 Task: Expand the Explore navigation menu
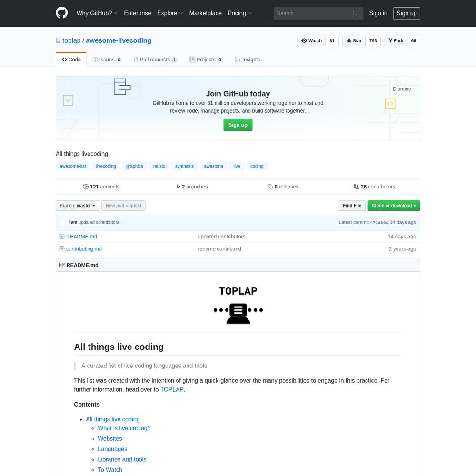170,13
